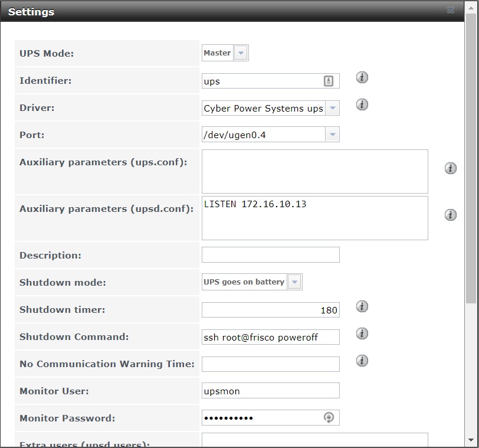Click the UPS Mode label
Screen dimensions: 479x448
click(x=47, y=54)
